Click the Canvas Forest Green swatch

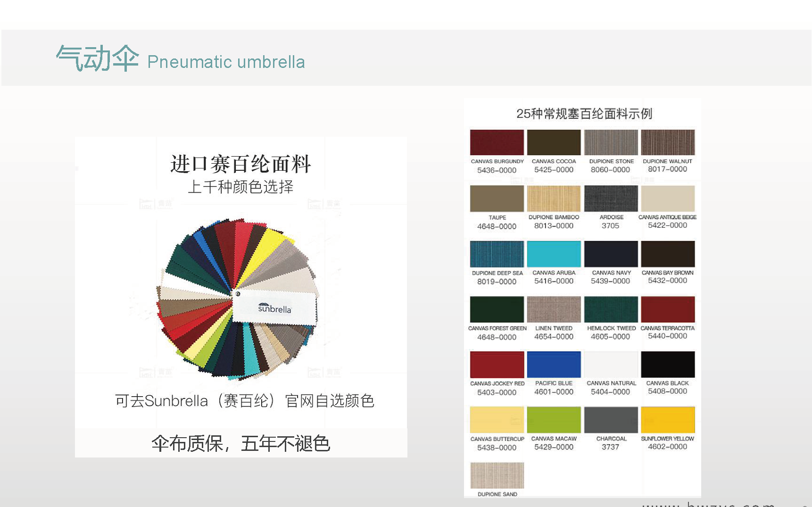click(497, 309)
